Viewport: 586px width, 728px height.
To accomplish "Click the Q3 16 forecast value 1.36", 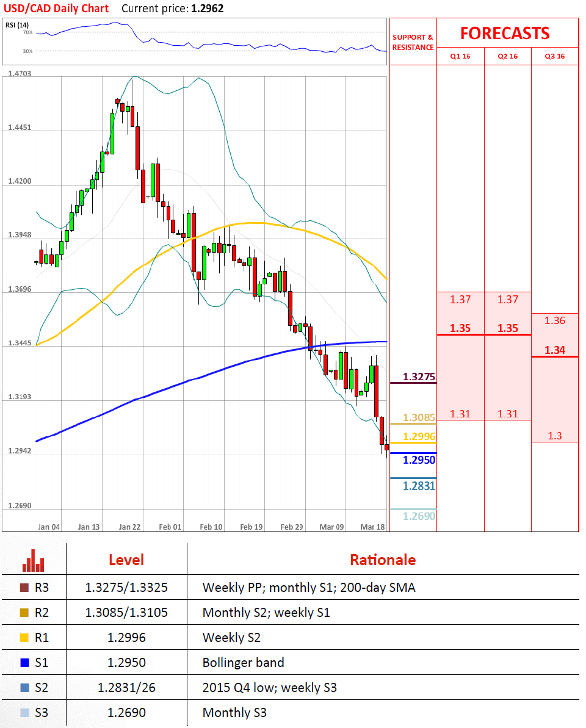I will (x=555, y=320).
